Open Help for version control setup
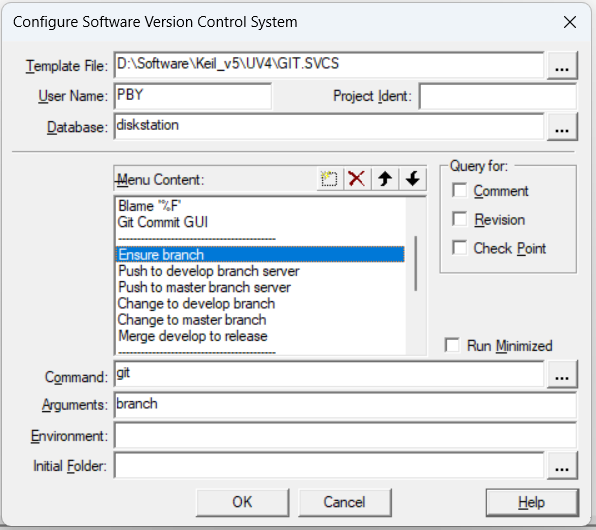The height and width of the screenshot is (530, 596). pos(532,502)
